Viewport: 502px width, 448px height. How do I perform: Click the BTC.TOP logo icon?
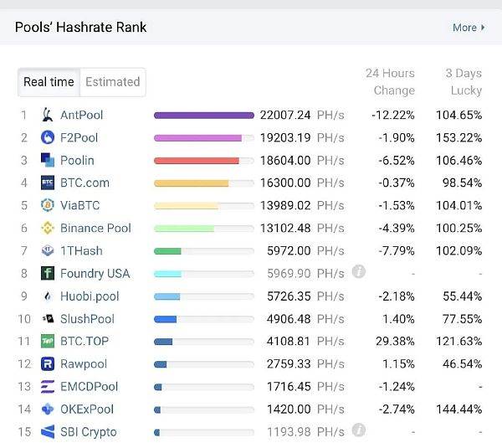(x=48, y=341)
